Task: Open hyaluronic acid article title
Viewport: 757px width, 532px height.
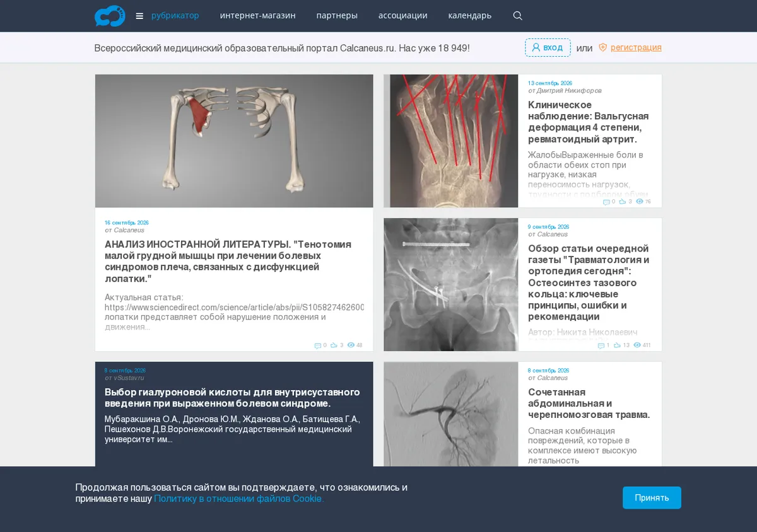Action: coord(232,398)
